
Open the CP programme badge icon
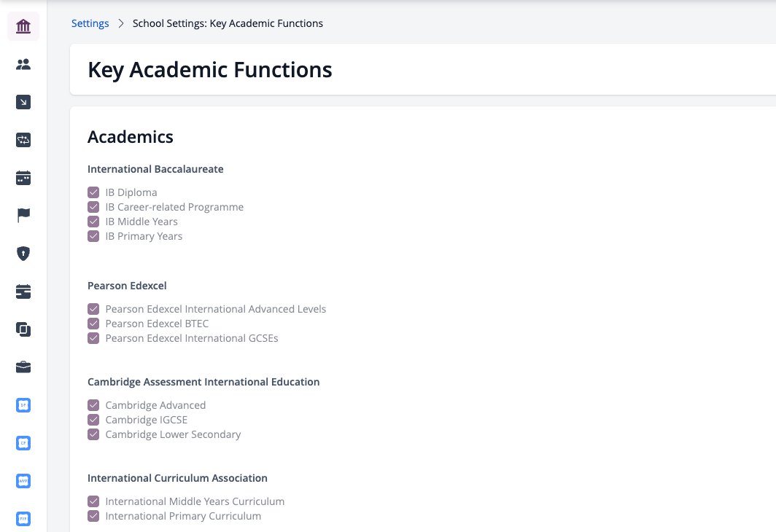pyautogui.click(x=23, y=443)
